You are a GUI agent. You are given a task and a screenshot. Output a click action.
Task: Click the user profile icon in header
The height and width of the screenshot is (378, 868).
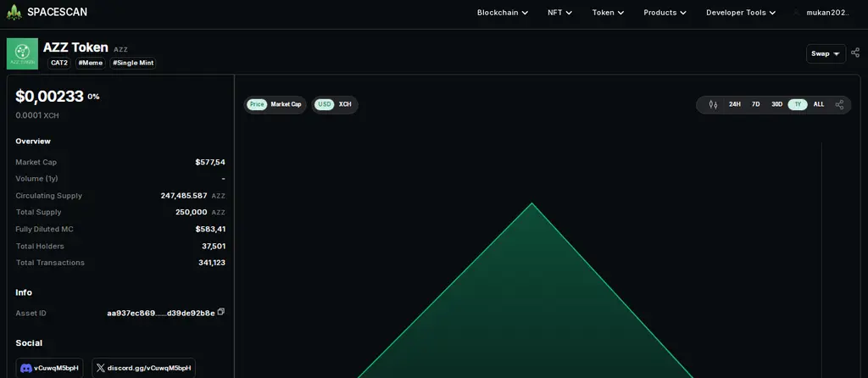click(x=797, y=12)
